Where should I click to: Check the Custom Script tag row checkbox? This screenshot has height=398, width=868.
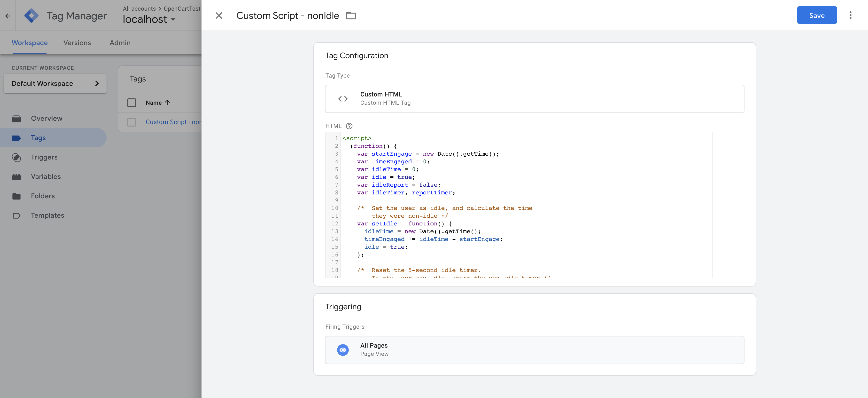click(132, 122)
